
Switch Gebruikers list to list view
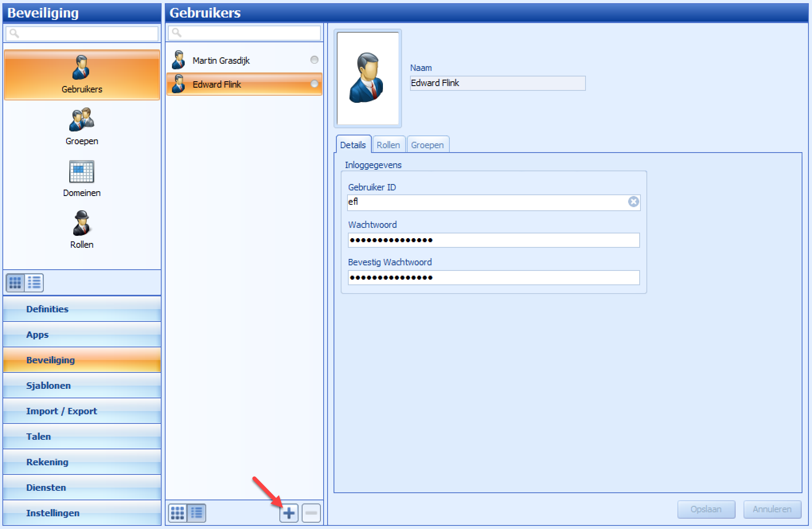pyautogui.click(x=197, y=513)
